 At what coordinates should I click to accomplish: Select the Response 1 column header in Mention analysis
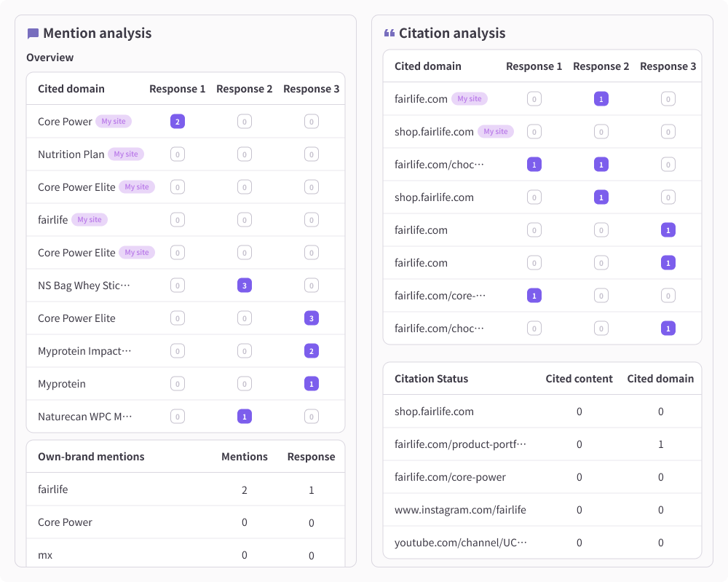click(178, 89)
